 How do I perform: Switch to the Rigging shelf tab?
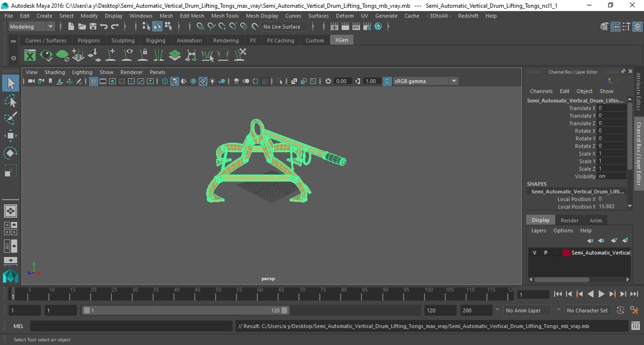pyautogui.click(x=156, y=40)
